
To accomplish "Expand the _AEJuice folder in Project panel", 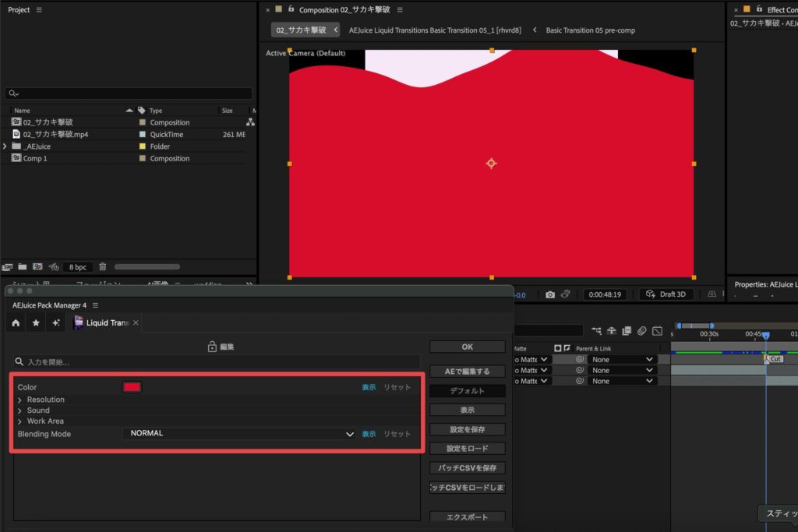I will 5,146.
